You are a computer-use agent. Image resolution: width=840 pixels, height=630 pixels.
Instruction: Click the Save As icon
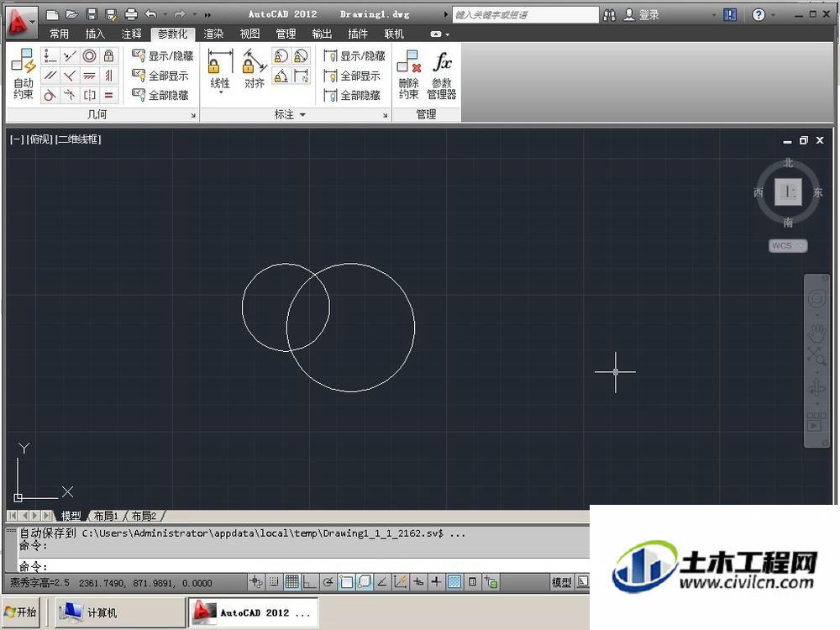112,14
